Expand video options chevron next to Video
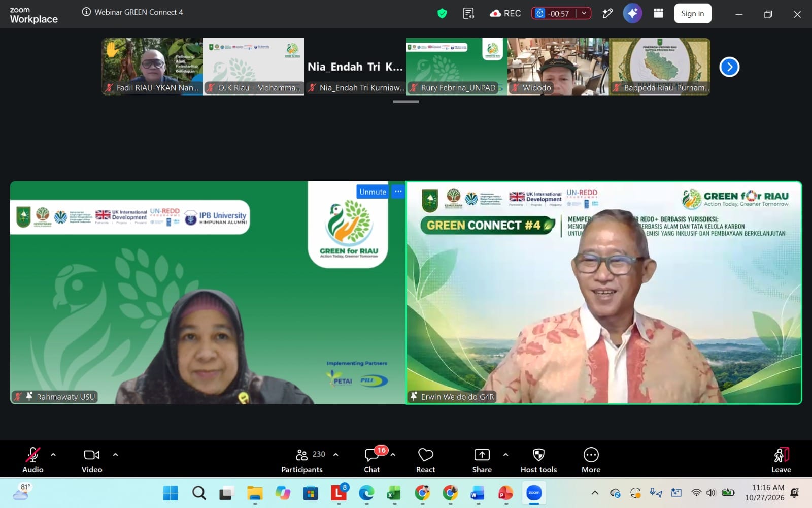The image size is (812, 508). (115, 455)
